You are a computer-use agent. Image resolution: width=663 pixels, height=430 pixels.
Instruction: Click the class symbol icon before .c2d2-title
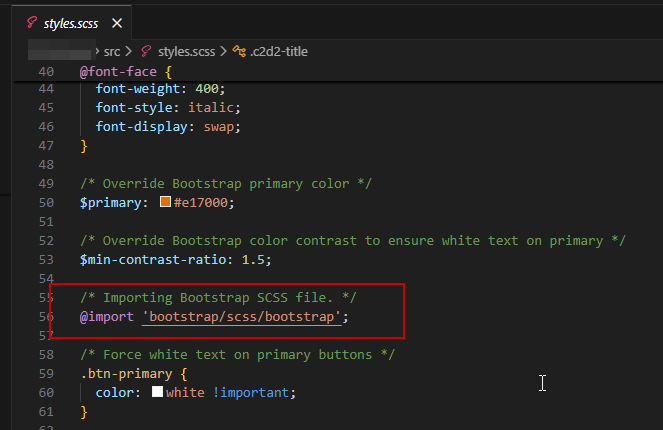click(239, 49)
